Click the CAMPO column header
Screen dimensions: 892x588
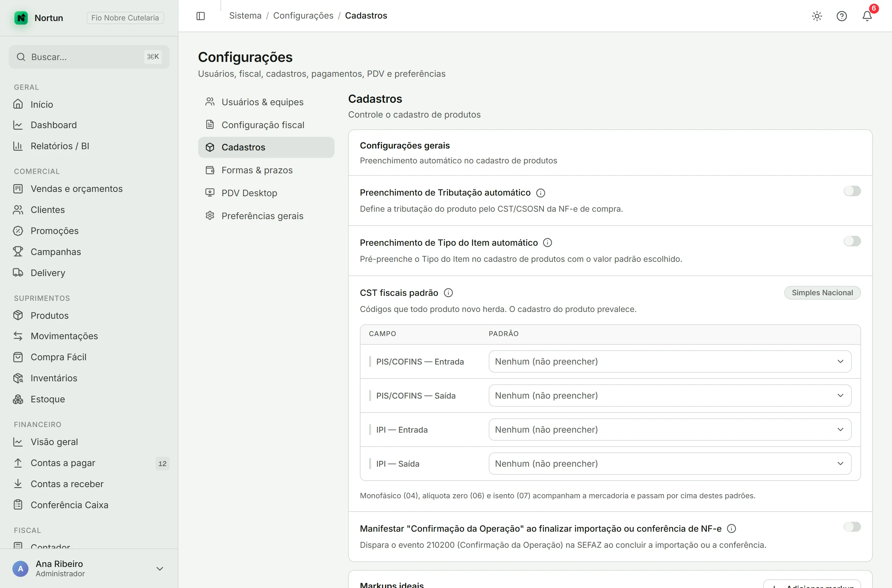point(383,334)
